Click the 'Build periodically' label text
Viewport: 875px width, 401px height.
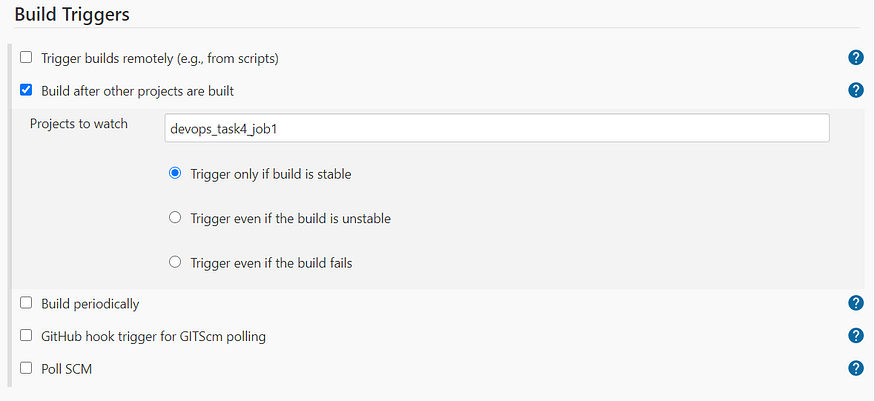90,303
